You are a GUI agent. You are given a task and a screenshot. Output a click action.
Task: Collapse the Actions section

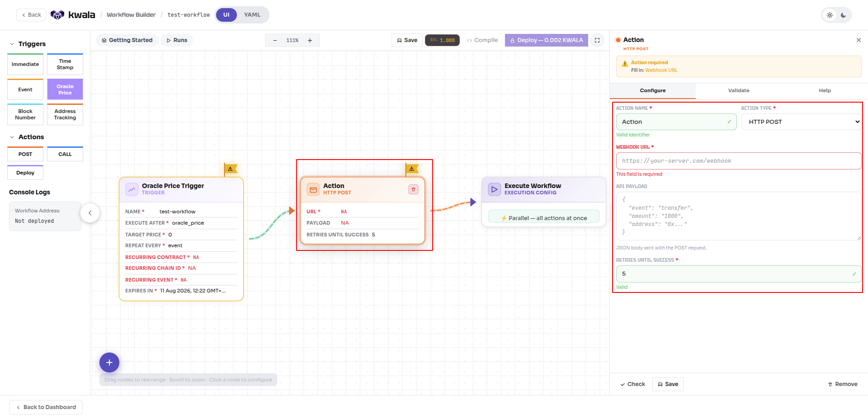click(12, 137)
